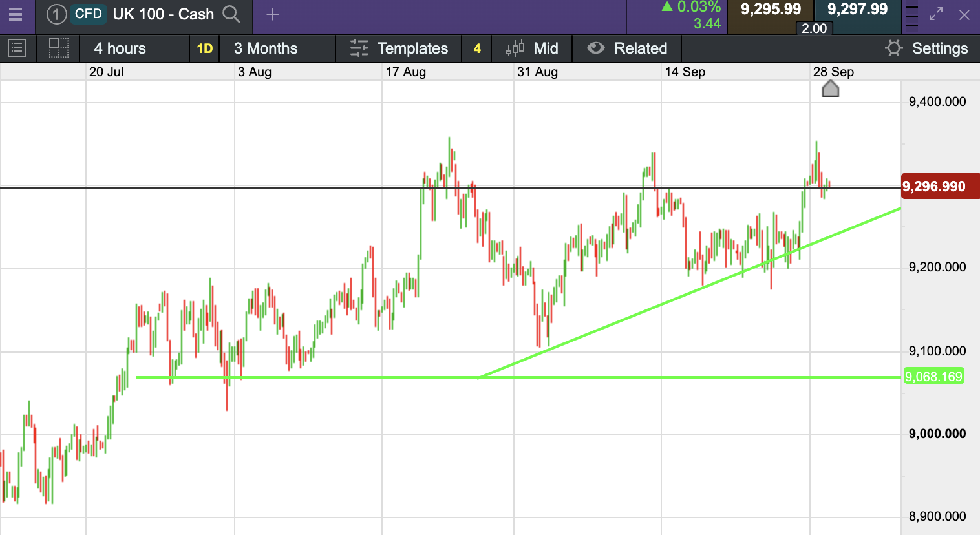Click the 28 Sep date label

[834, 72]
